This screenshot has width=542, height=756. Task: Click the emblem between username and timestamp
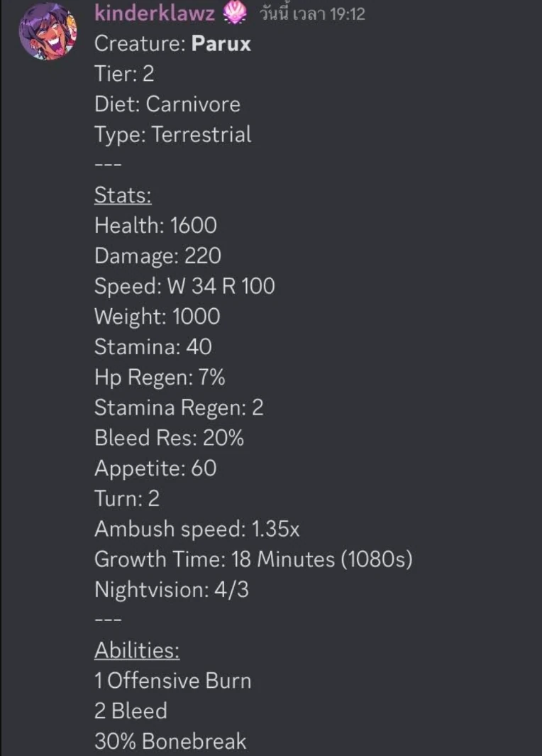tap(234, 13)
